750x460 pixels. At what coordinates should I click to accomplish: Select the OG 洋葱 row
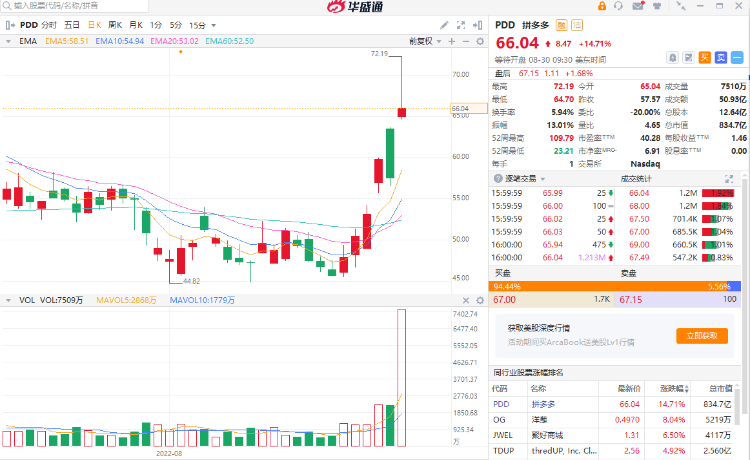[613, 420]
